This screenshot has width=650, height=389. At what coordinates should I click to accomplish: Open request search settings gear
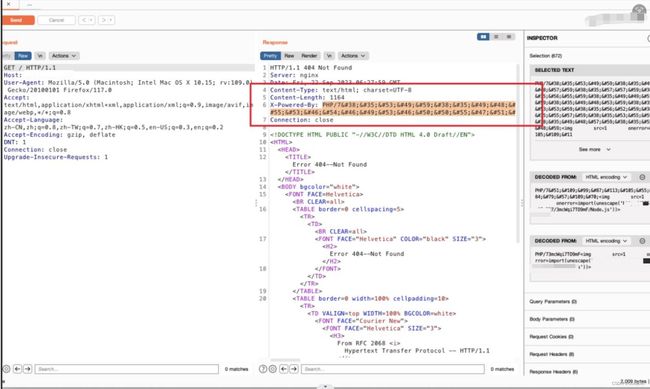6,369
